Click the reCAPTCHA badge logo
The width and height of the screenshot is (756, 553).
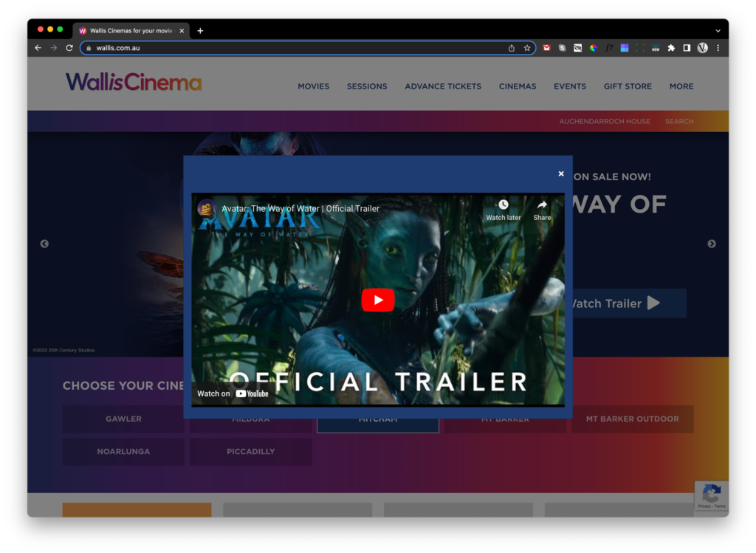[712, 493]
